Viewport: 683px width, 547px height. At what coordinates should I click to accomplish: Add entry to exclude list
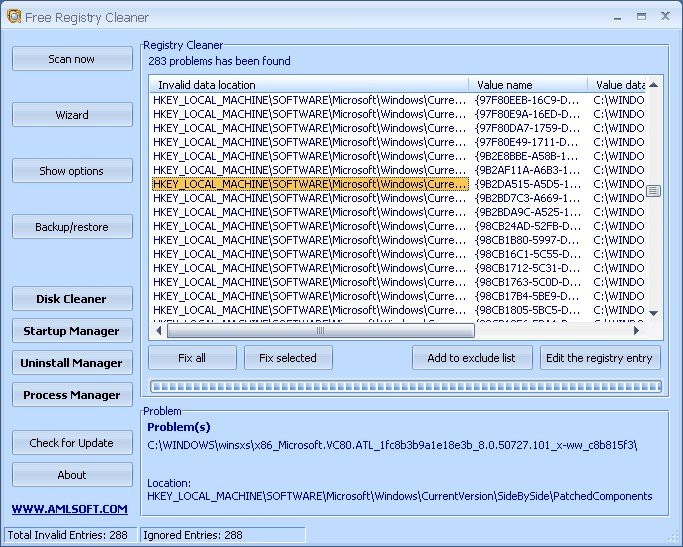pyautogui.click(x=472, y=358)
